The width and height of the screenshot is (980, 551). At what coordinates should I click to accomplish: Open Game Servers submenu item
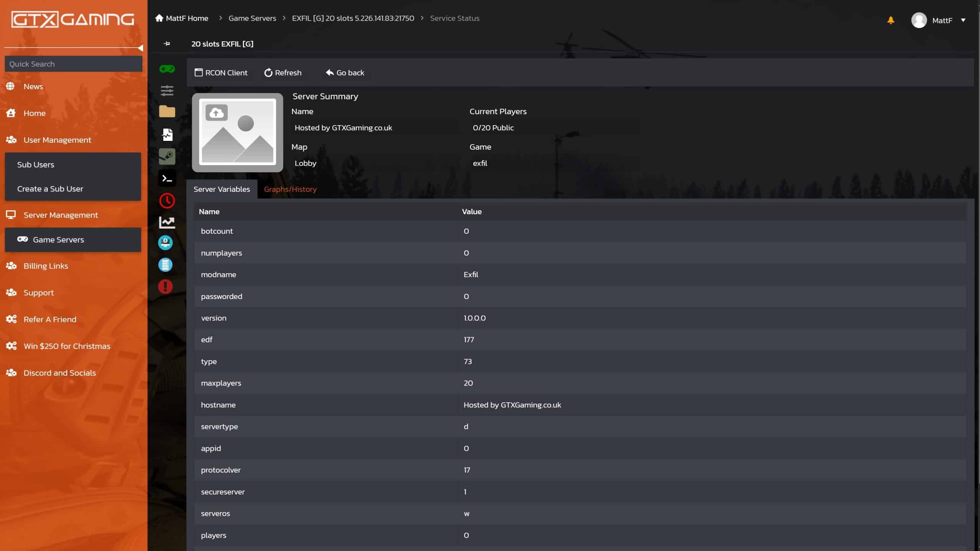[73, 240]
